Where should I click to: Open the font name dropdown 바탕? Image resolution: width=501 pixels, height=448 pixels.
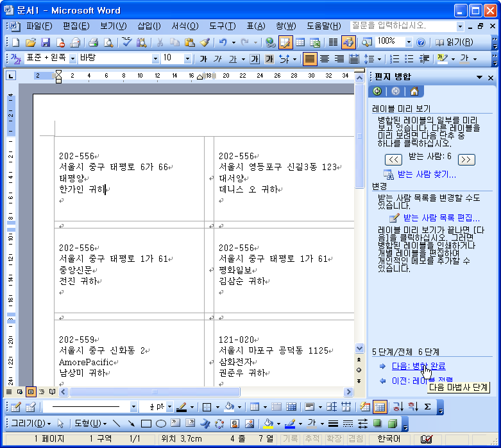point(155,59)
